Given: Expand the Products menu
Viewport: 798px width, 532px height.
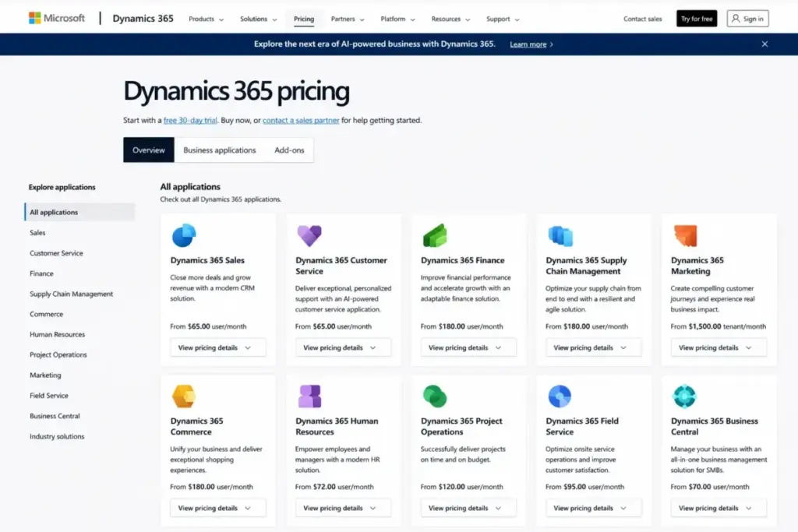Looking at the screenshot, I should click(206, 19).
